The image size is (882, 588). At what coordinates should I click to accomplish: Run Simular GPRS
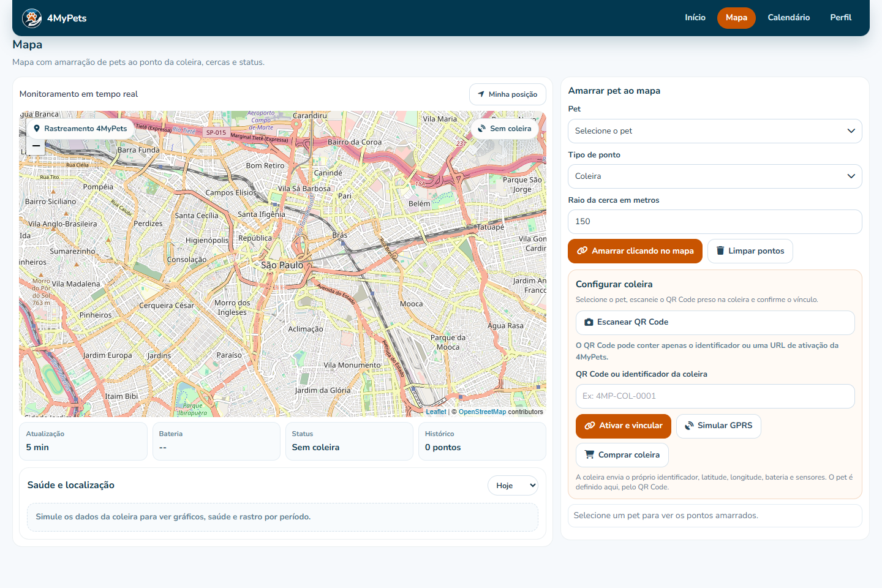718,426
